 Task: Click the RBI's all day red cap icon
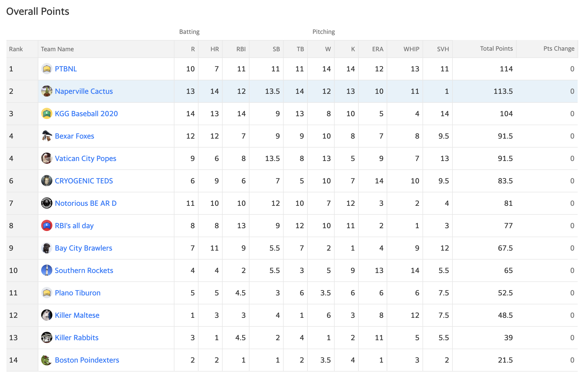pyautogui.click(x=47, y=225)
